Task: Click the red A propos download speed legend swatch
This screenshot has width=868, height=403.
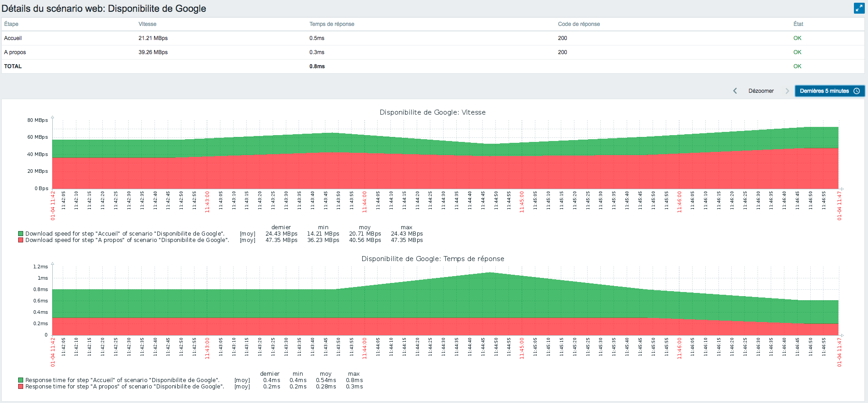Action: pyautogui.click(x=20, y=240)
